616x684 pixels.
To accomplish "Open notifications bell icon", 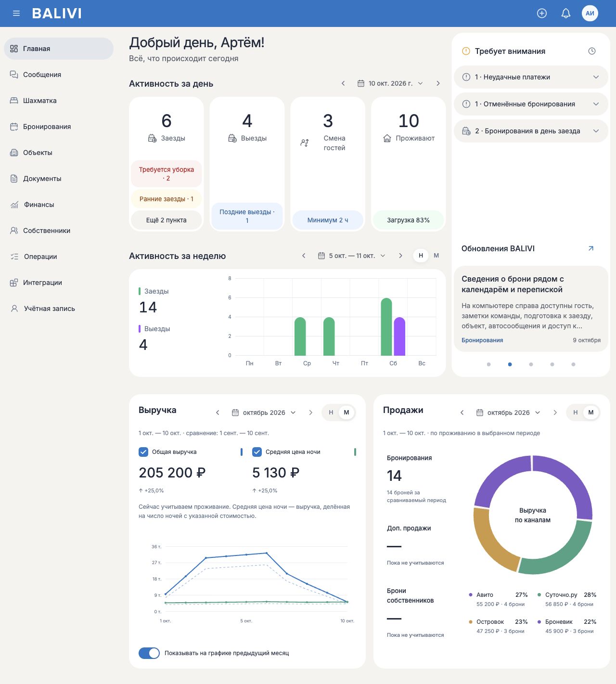I will (566, 13).
